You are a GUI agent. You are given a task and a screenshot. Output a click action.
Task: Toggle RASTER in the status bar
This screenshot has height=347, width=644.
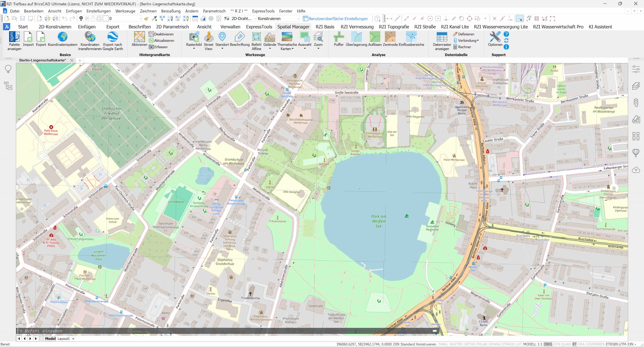pyautogui.click(x=456, y=344)
